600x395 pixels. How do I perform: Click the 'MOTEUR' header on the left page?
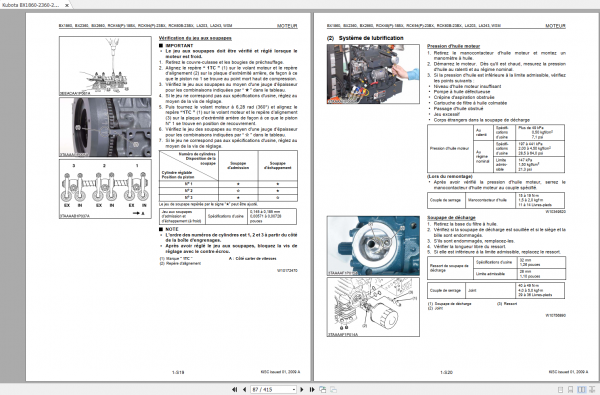click(x=287, y=26)
